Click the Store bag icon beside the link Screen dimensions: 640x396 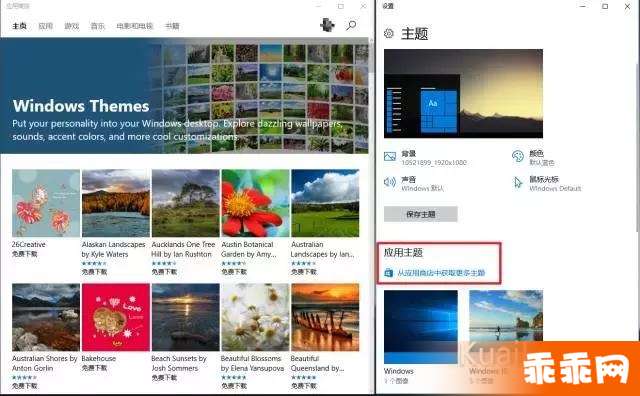pyautogui.click(x=389, y=272)
